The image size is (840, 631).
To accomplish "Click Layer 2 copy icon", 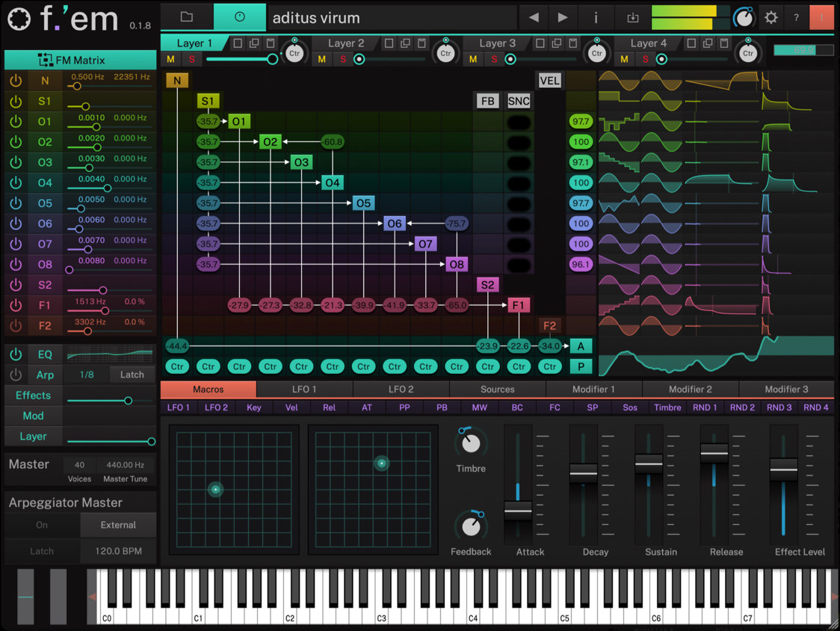I will tap(406, 43).
